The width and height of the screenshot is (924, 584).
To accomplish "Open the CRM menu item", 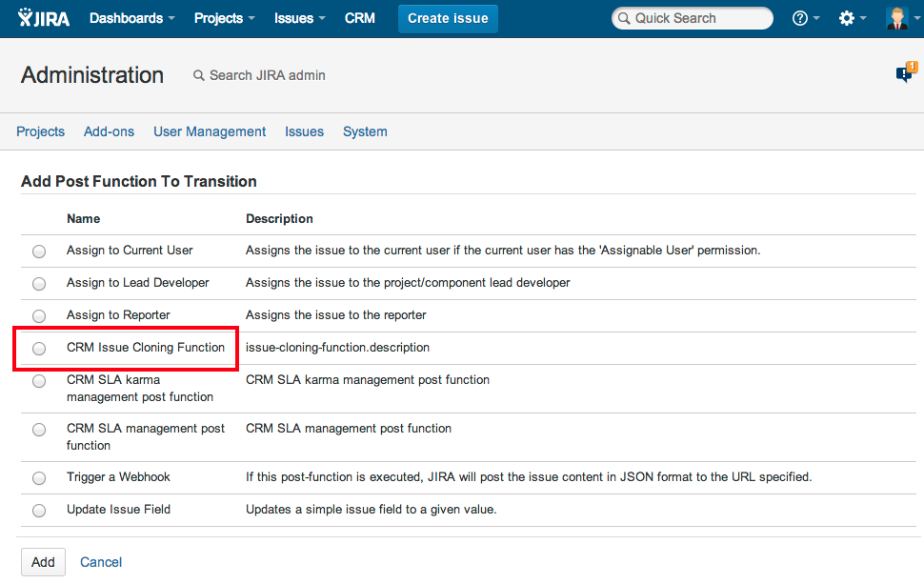I will (x=360, y=18).
